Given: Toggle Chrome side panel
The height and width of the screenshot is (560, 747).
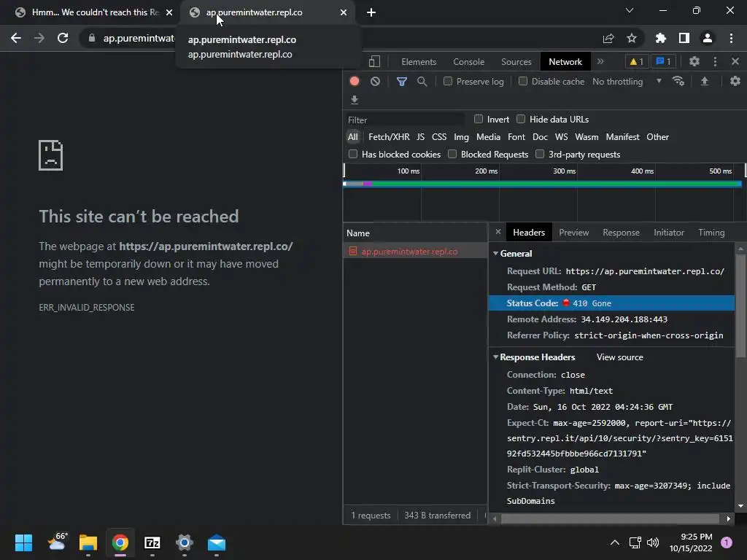Looking at the screenshot, I should pos(684,38).
